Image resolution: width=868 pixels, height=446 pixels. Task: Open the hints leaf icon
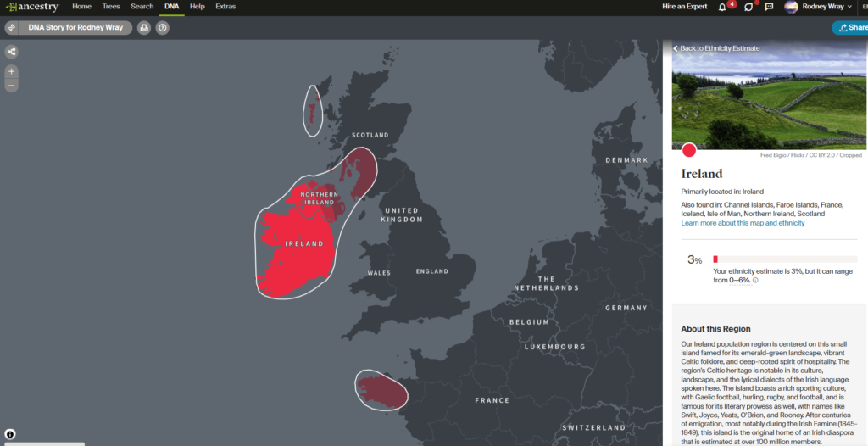[748, 7]
